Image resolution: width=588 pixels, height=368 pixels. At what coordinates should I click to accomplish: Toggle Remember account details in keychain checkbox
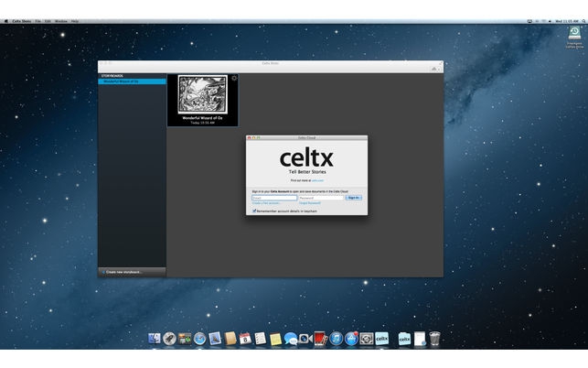(x=254, y=211)
